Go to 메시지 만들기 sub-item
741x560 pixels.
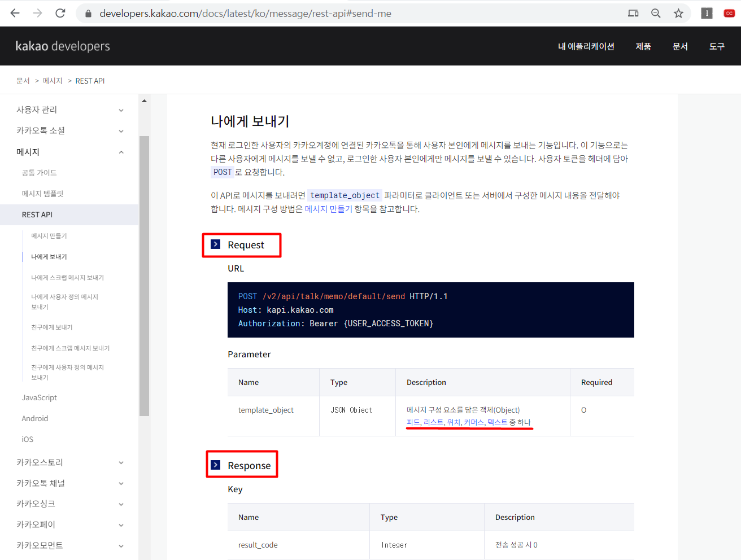49,236
